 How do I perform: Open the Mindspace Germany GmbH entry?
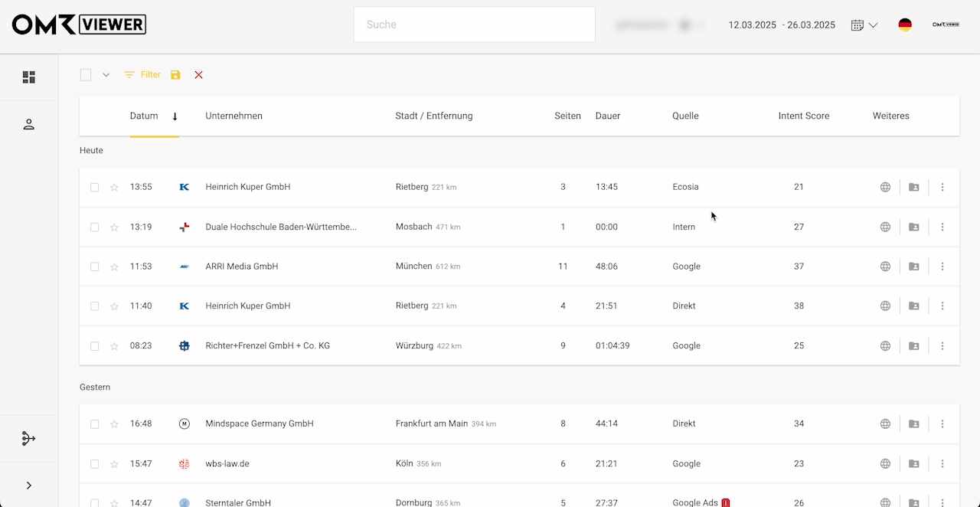[260, 424]
